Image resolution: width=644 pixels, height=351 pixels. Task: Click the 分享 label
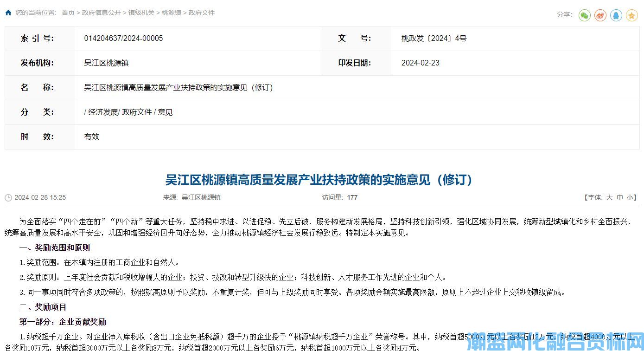point(565,15)
